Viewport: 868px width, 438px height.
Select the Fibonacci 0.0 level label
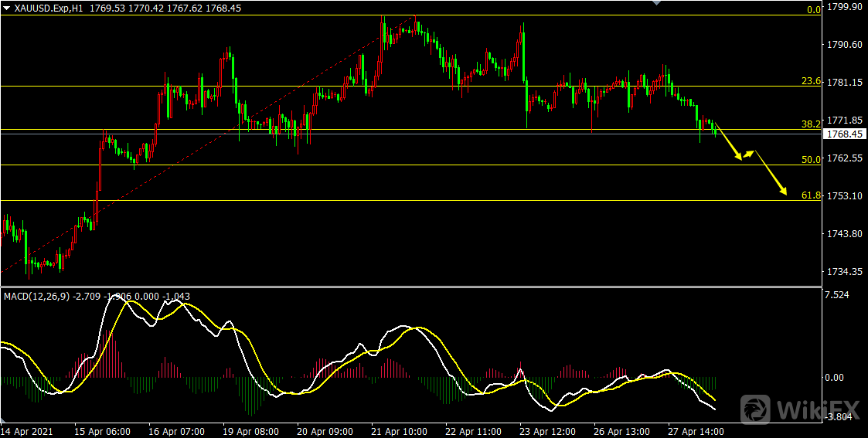point(812,10)
